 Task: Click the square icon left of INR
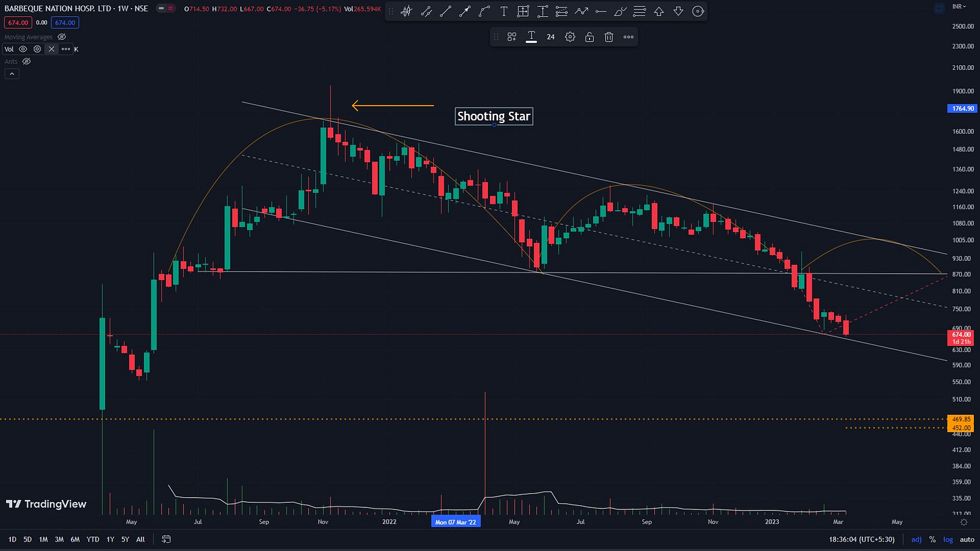pyautogui.click(x=940, y=7)
